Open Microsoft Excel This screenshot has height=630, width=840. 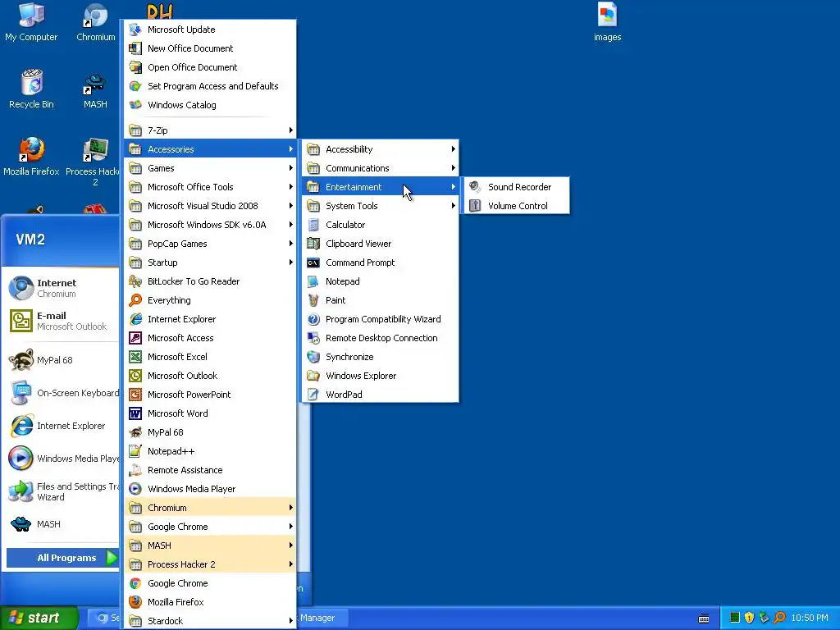pos(210,357)
